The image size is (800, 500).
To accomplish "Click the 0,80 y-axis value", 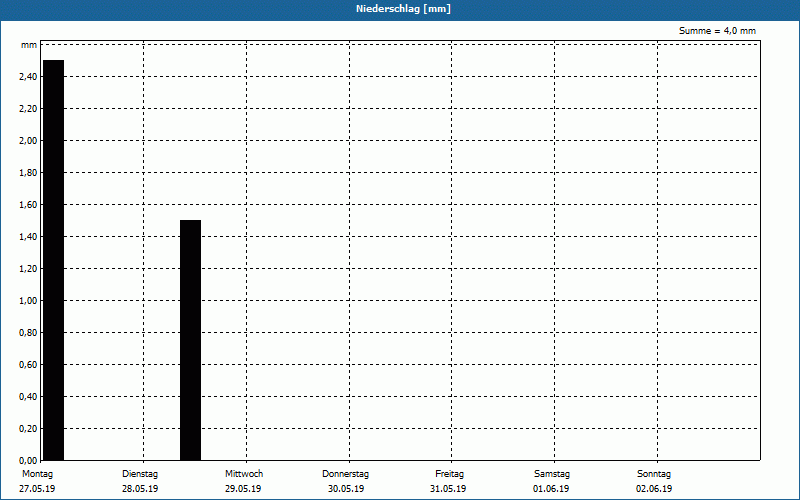I will pos(28,333).
